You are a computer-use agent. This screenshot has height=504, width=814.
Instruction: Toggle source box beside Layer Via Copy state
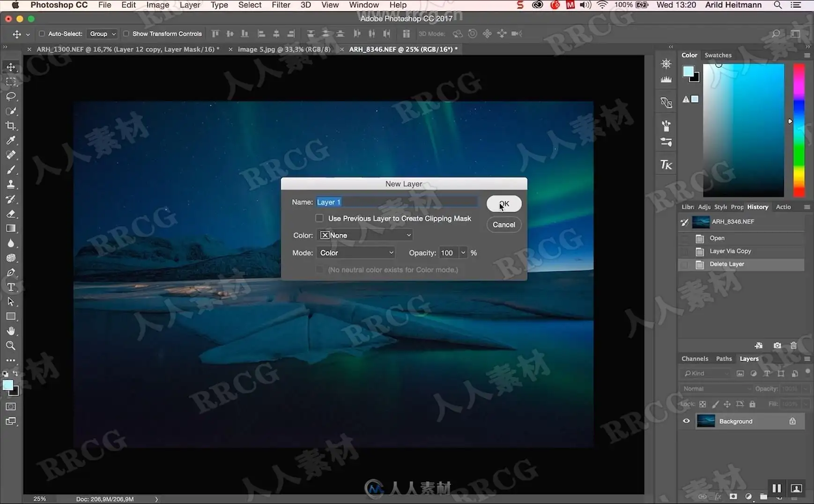(685, 252)
